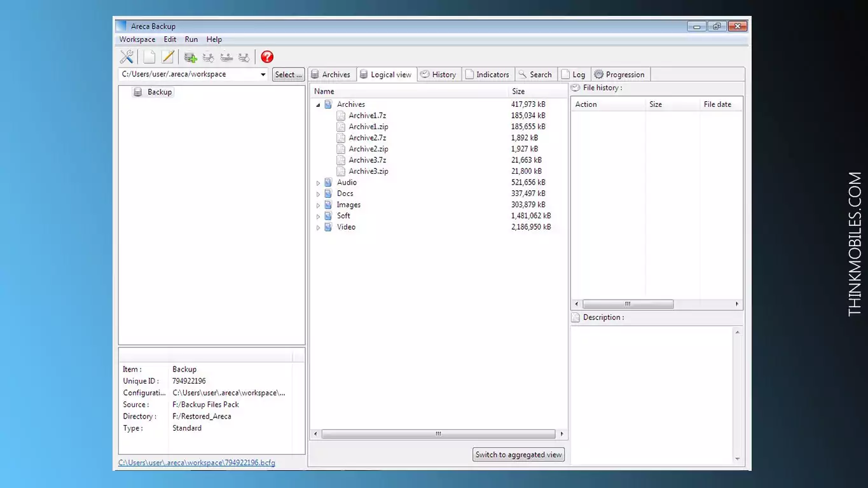Screen dimensions: 868x488
Task: Select the Logical view tab
Action: [386, 74]
